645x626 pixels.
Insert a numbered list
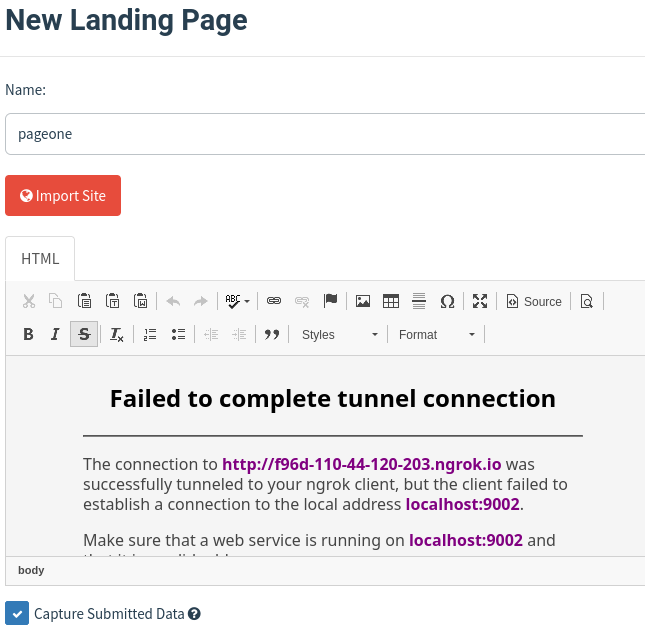pyautogui.click(x=150, y=334)
